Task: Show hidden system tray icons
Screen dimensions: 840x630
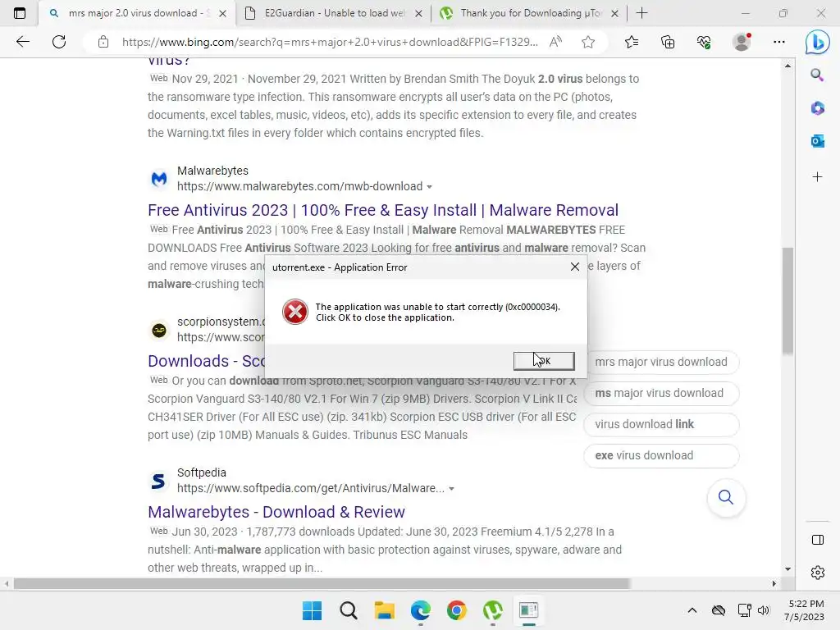Action: [x=692, y=610]
